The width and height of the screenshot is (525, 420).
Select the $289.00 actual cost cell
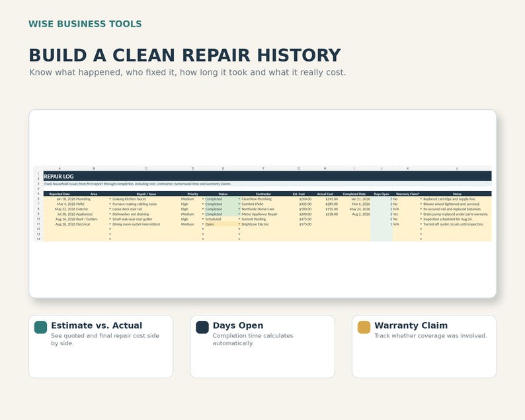pos(325,204)
